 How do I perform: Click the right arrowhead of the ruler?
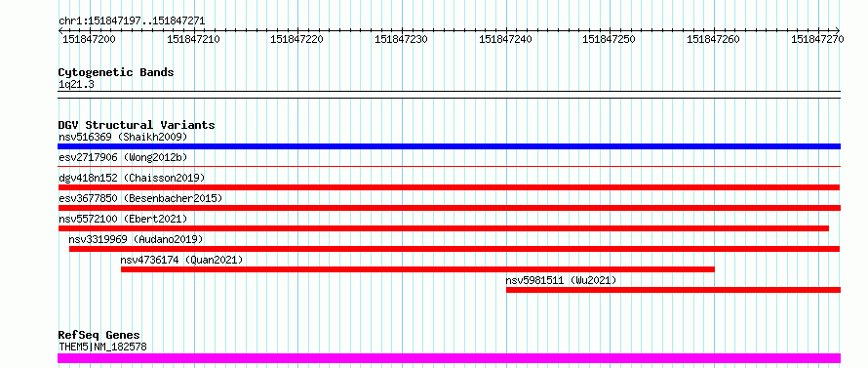click(838, 30)
